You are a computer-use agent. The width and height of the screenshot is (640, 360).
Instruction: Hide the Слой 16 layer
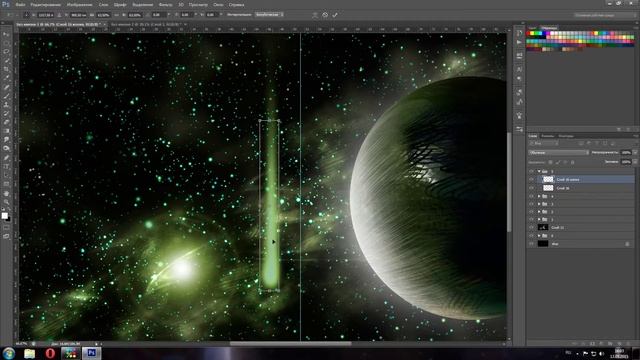531,188
